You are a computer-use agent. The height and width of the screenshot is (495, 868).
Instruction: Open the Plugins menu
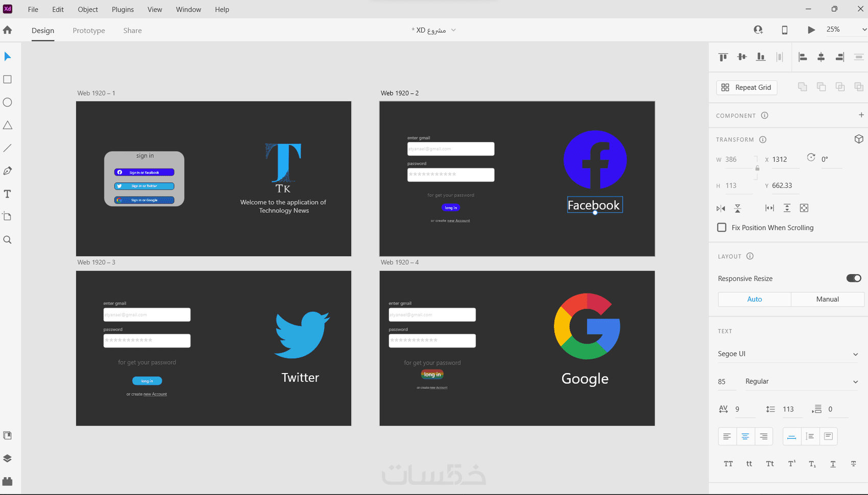pyautogui.click(x=123, y=9)
